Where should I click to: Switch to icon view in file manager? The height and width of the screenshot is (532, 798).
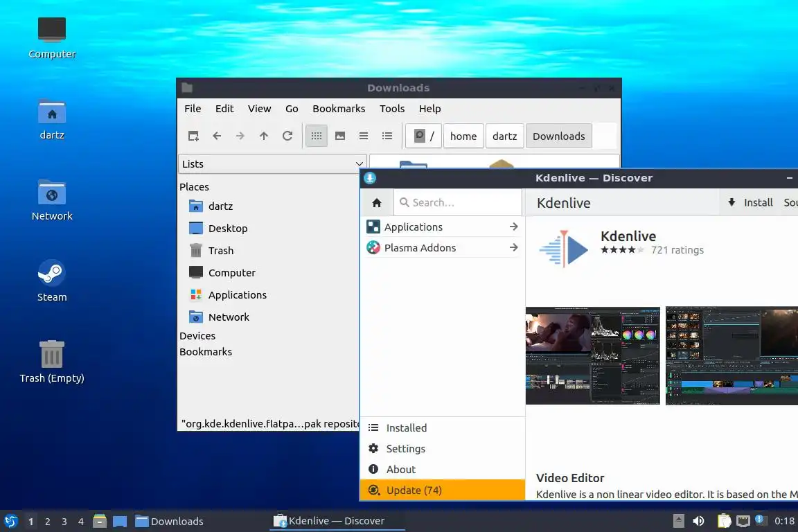pyautogui.click(x=317, y=136)
